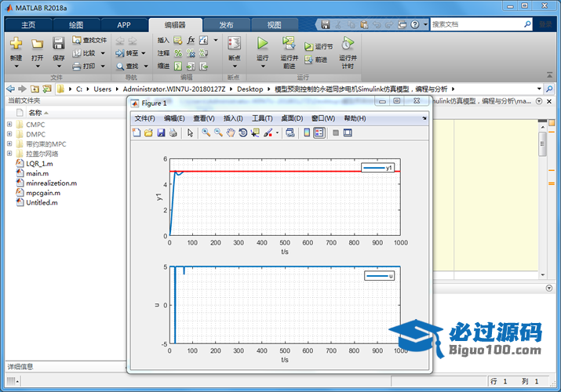The height and width of the screenshot is (392, 561).
Task: Toggle the Figure zoom in tool
Action: pos(206,133)
